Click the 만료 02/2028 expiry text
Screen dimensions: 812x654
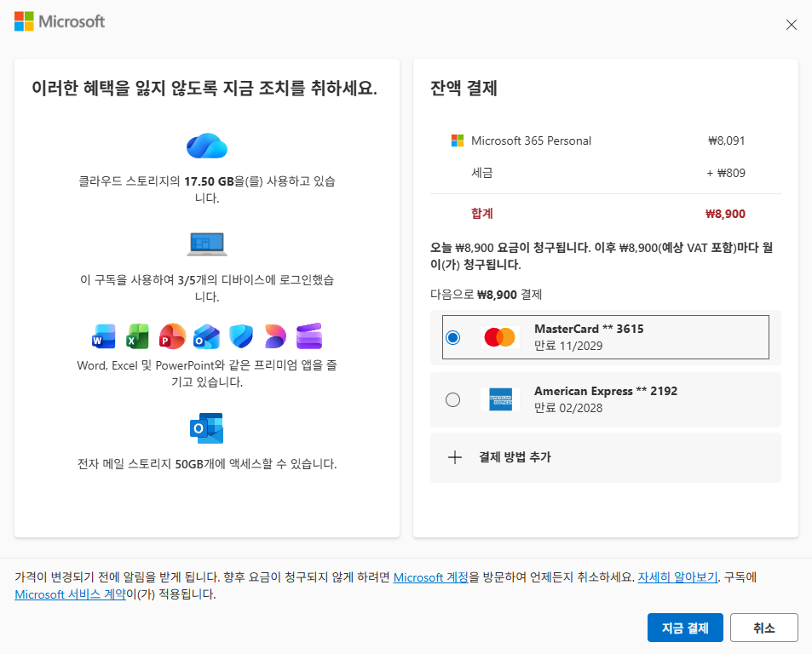coord(568,408)
